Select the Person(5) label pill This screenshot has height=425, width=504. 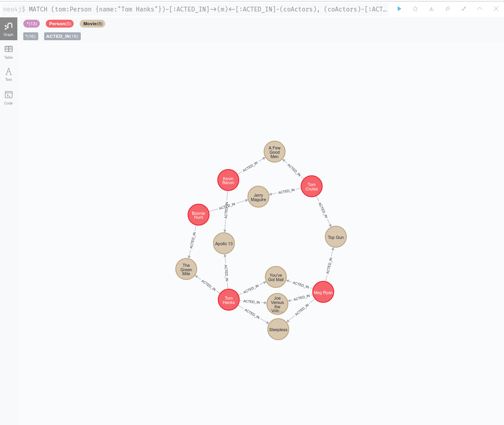(60, 24)
